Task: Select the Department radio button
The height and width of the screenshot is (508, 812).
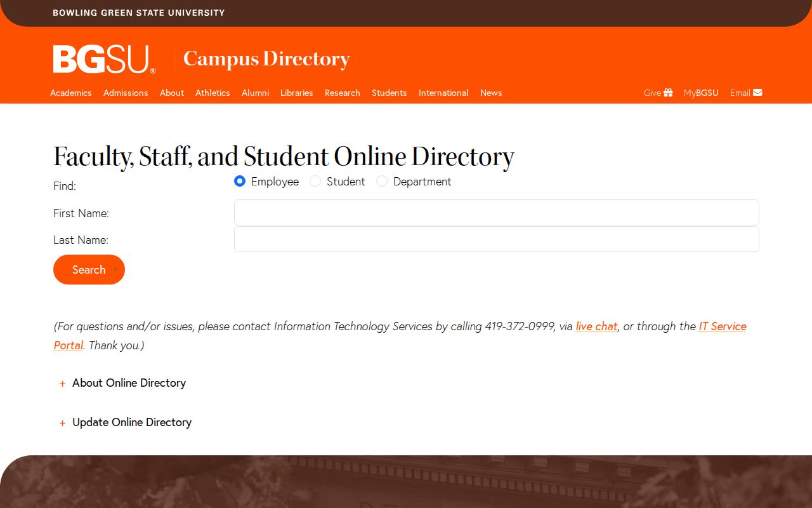Action: coord(382,181)
